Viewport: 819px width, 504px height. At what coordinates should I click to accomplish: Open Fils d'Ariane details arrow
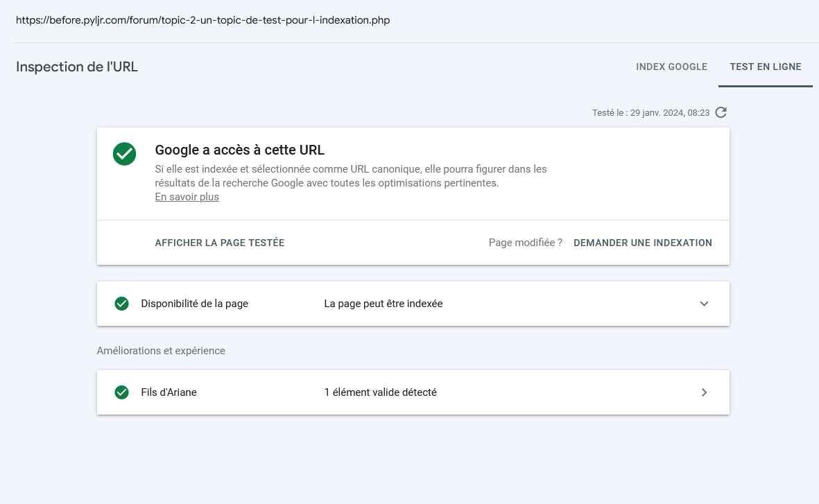pyautogui.click(x=704, y=392)
